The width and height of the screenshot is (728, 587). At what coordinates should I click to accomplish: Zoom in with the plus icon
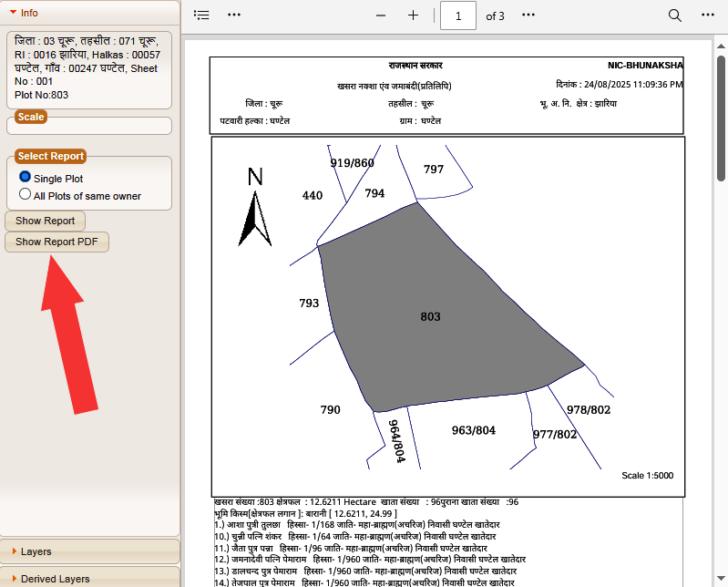point(413,15)
